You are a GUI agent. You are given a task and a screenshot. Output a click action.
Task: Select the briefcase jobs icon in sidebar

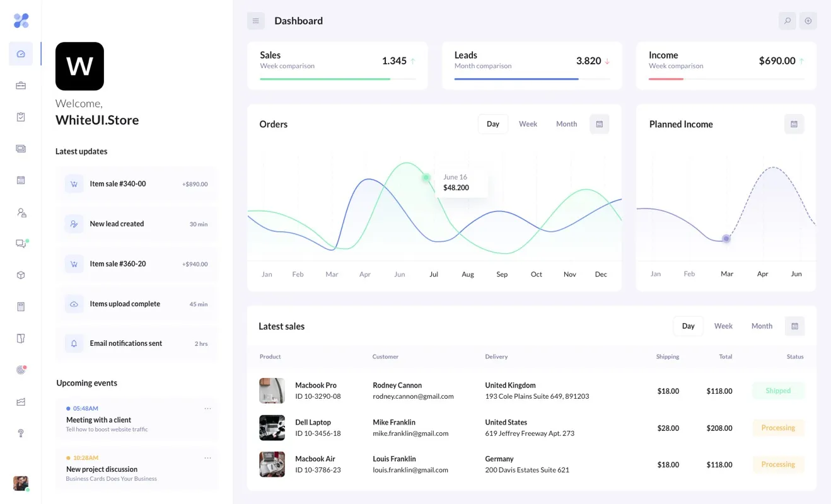click(x=21, y=85)
